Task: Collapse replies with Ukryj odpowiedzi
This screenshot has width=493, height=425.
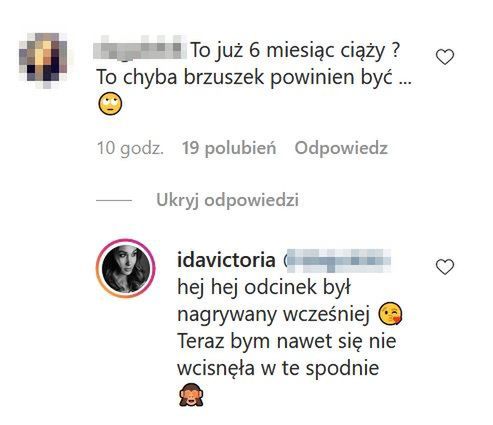Action: pos(227,200)
